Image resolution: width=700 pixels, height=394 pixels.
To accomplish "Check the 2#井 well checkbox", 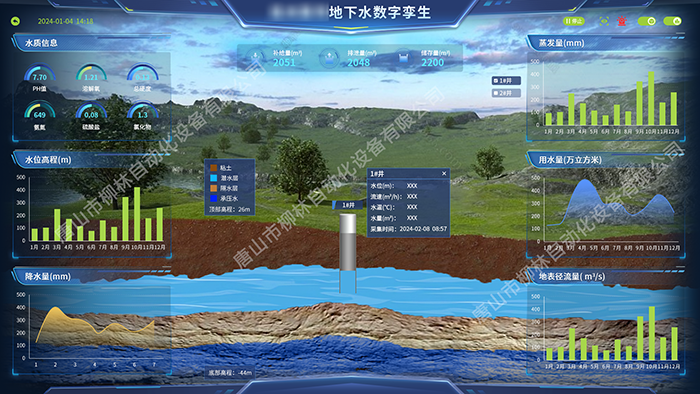I will [x=496, y=93].
